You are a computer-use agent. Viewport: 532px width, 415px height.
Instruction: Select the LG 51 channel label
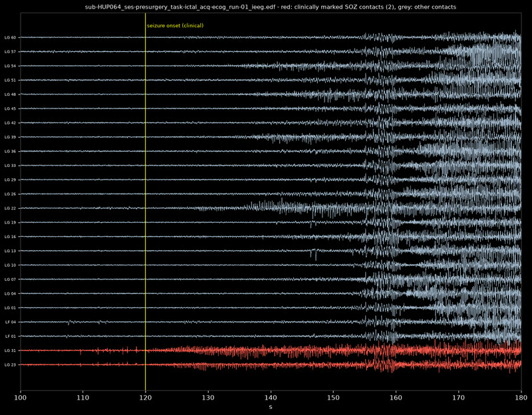coord(10,80)
